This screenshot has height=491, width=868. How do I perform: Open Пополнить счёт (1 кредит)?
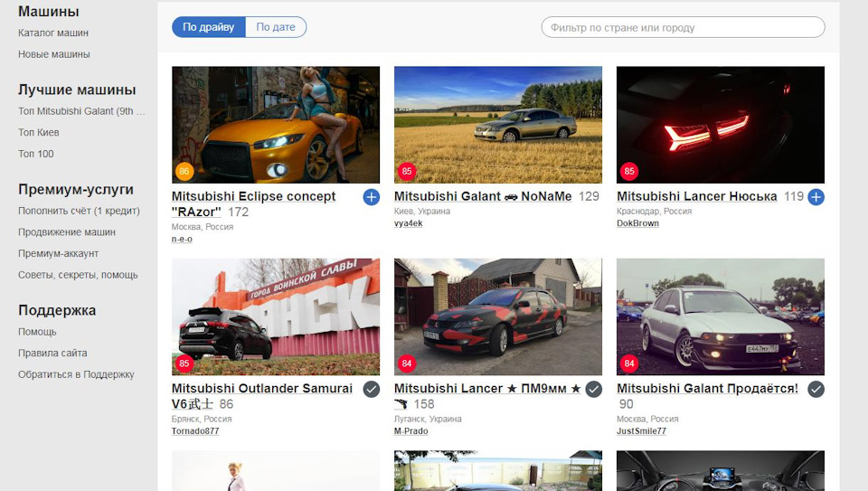click(x=79, y=211)
